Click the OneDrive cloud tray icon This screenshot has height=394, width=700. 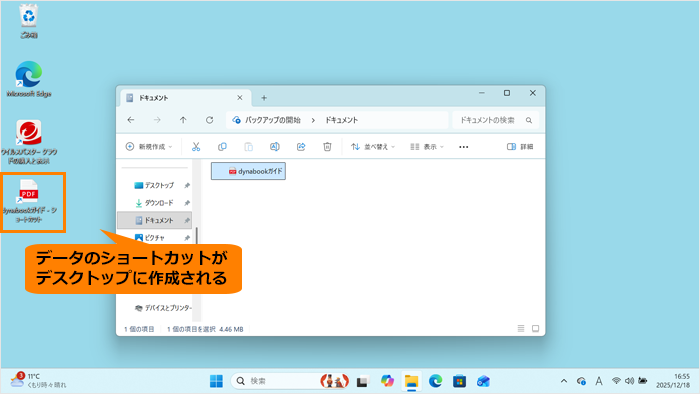coord(581,381)
